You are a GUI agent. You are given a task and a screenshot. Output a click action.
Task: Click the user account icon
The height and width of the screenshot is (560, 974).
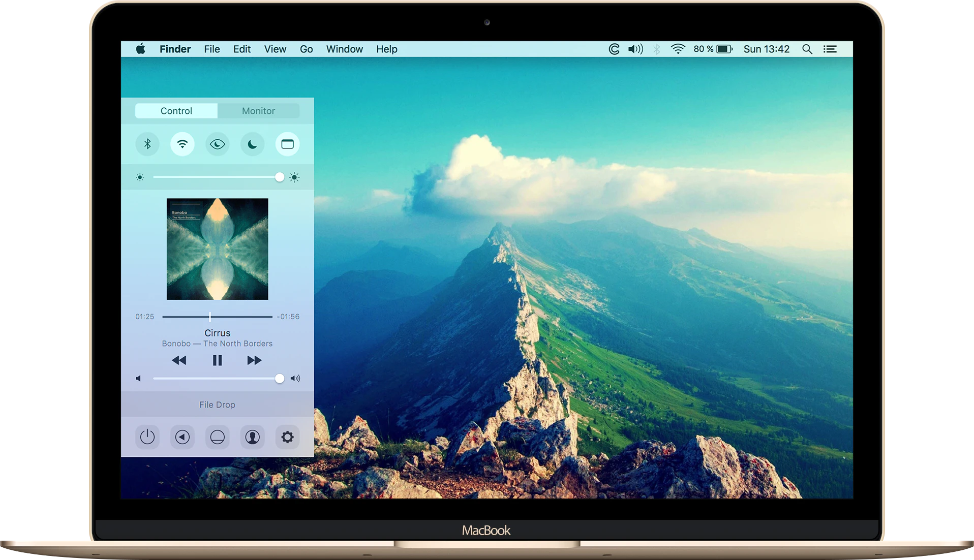pyautogui.click(x=253, y=437)
